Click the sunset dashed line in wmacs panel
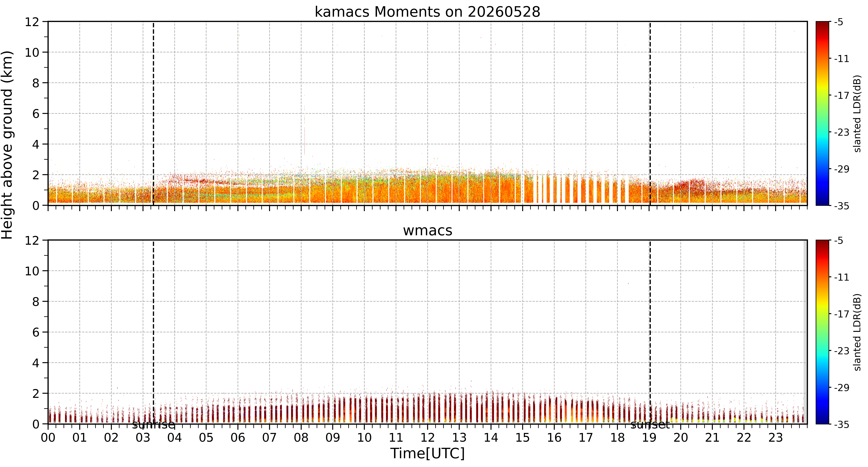Image resolution: width=868 pixels, height=467 pixels. pyautogui.click(x=650, y=332)
